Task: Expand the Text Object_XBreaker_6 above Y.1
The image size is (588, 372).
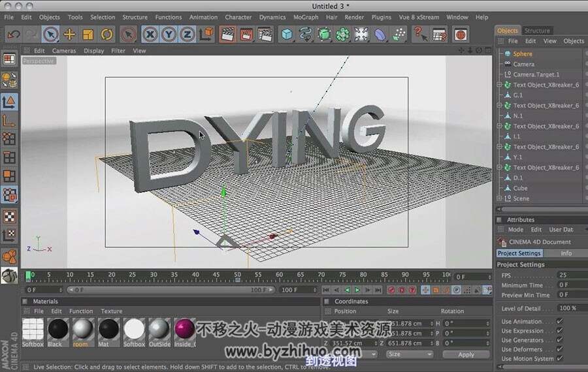Action: click(499, 146)
